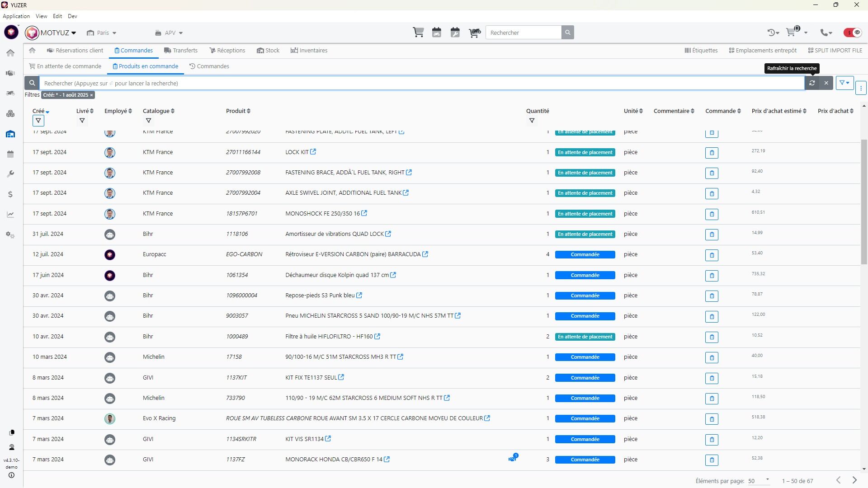Open the APV dropdown
Viewport: 868px width, 488px height.
tap(169, 33)
